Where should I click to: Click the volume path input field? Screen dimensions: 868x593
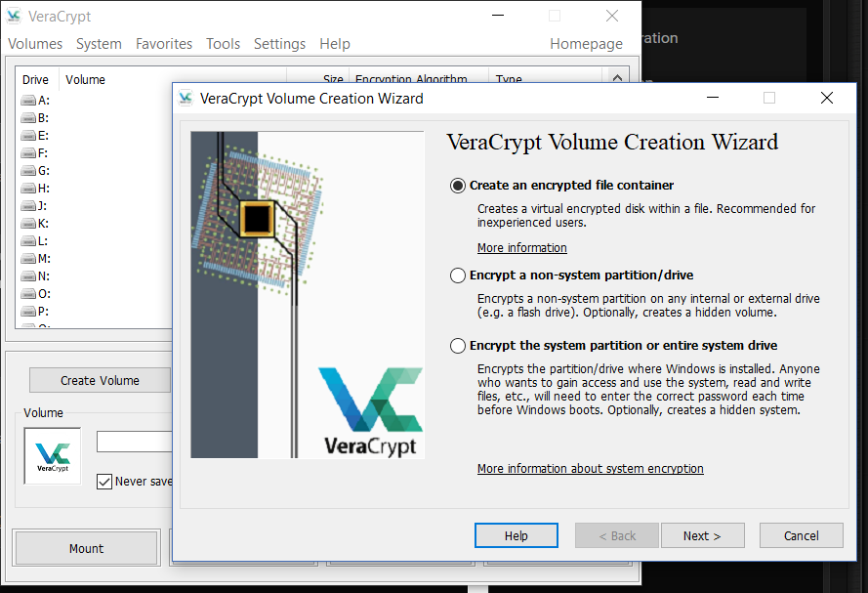pos(135,442)
